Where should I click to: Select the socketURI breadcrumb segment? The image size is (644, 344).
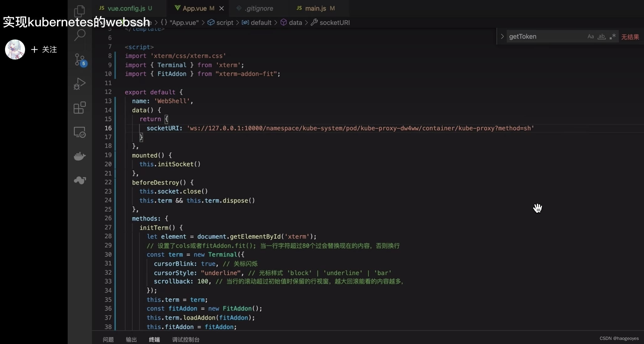[x=334, y=23]
